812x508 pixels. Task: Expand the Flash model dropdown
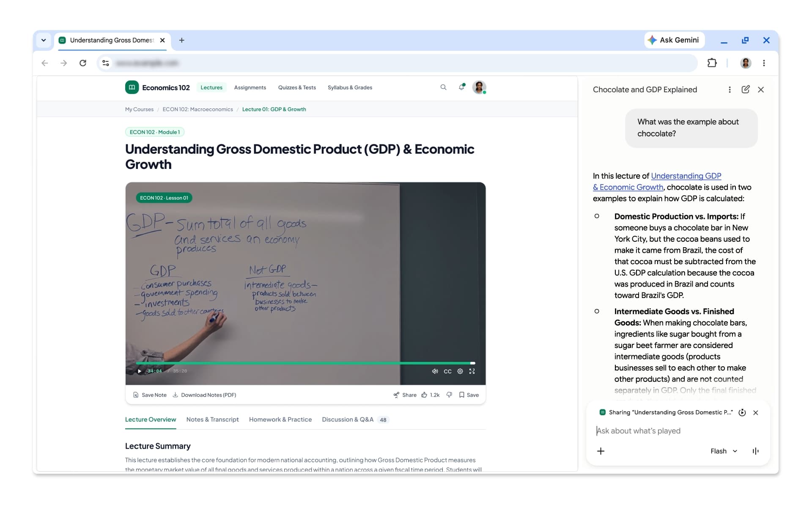724,451
